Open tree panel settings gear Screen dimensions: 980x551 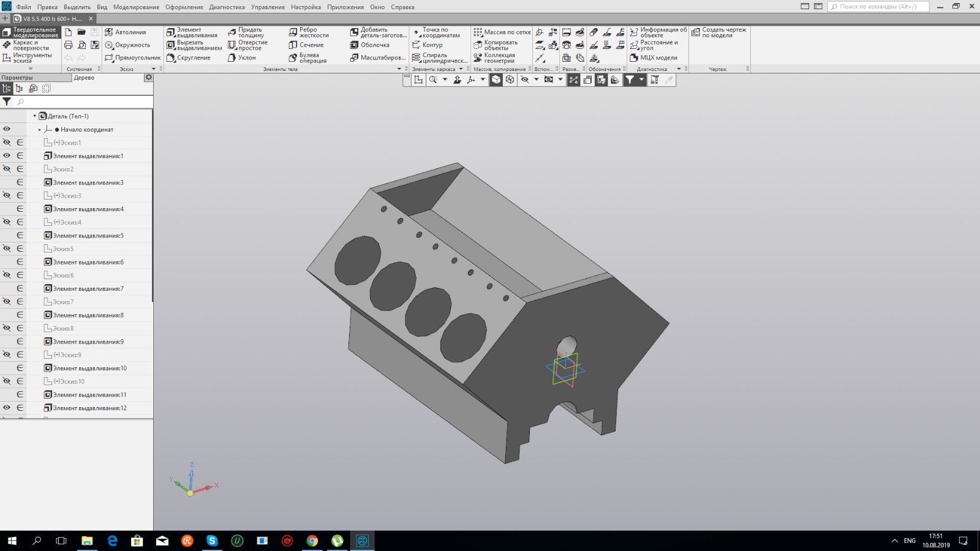pyautogui.click(x=148, y=78)
